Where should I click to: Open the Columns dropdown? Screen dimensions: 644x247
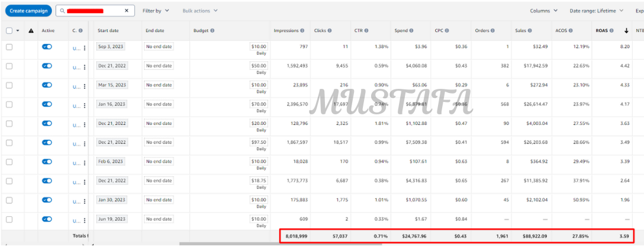[x=543, y=11]
